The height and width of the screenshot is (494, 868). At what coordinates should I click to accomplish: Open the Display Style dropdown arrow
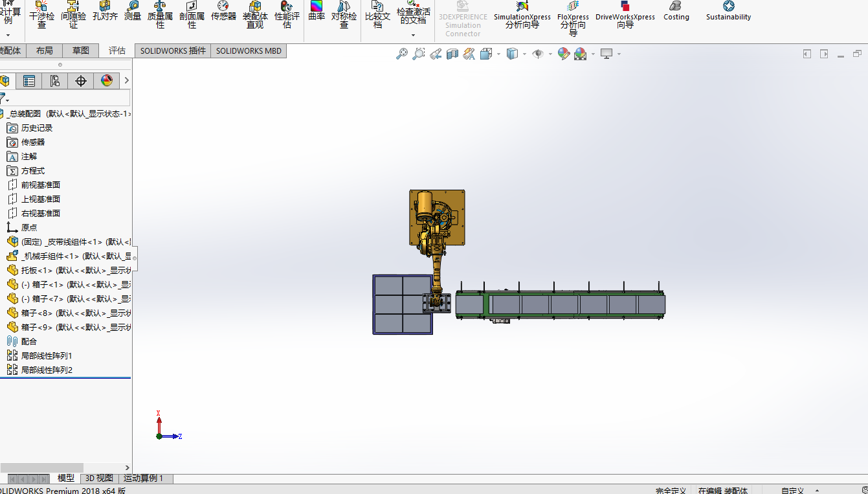pyautogui.click(x=524, y=54)
